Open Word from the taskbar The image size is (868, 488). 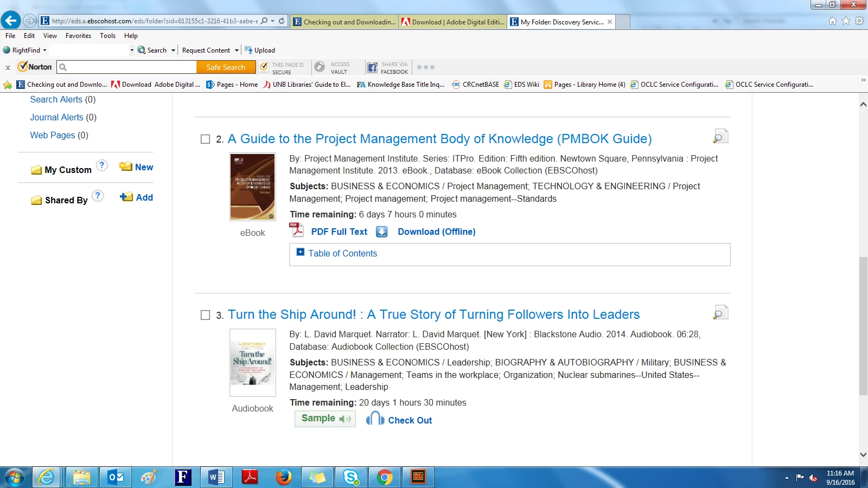coord(216,477)
